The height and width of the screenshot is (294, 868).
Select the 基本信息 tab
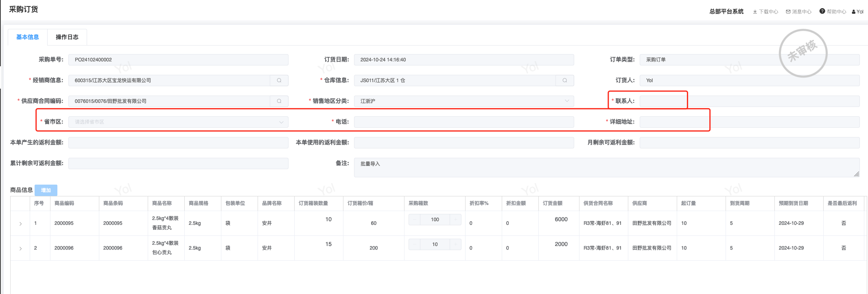coord(28,37)
